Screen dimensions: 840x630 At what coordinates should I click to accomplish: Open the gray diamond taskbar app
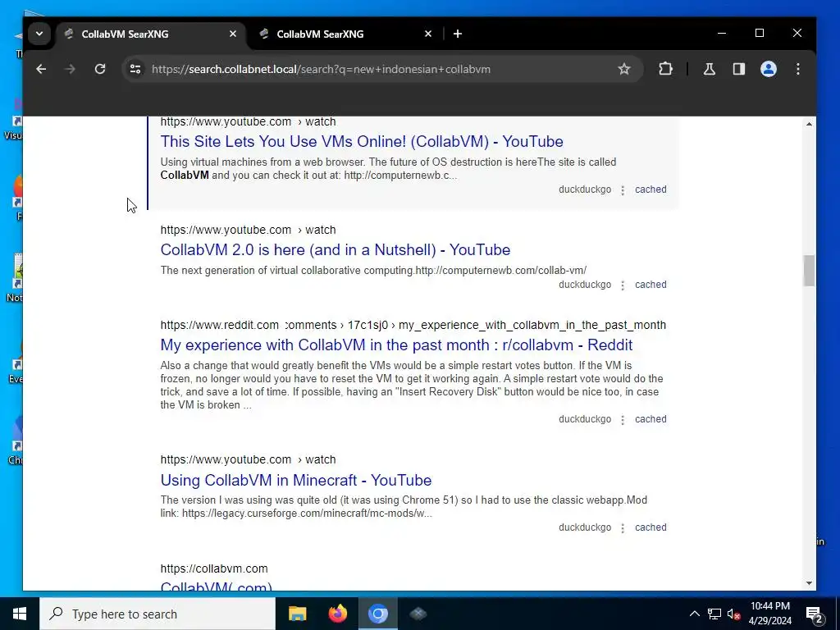pyautogui.click(x=418, y=614)
